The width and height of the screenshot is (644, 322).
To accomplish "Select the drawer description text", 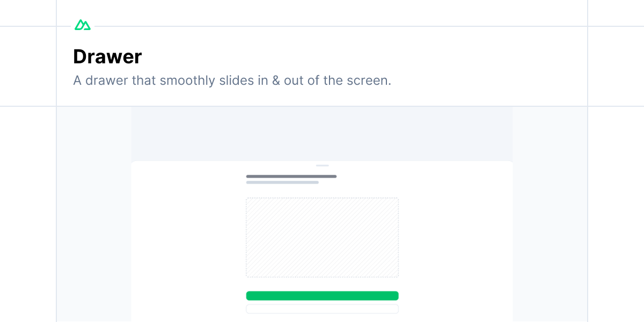I will pyautogui.click(x=232, y=80).
